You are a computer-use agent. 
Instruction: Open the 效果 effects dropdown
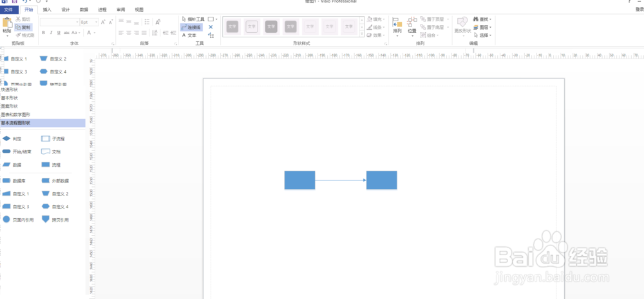tap(375, 35)
